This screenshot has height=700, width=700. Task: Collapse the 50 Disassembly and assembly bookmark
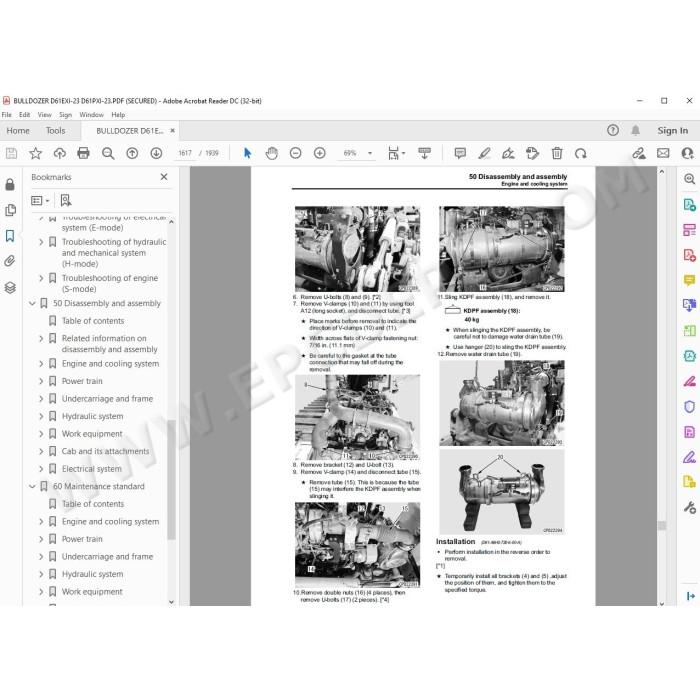point(32,304)
